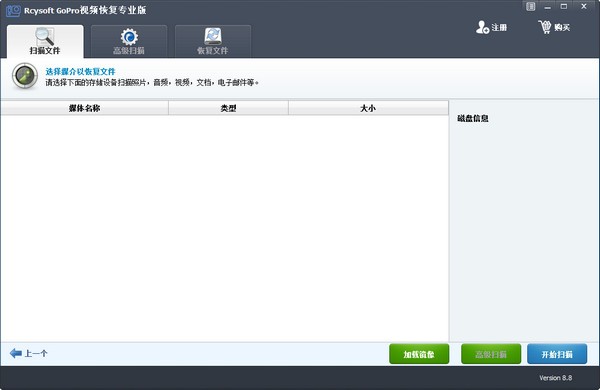Screen dimensions: 600x390
Task: Maximize the application window
Action: click(x=564, y=7)
